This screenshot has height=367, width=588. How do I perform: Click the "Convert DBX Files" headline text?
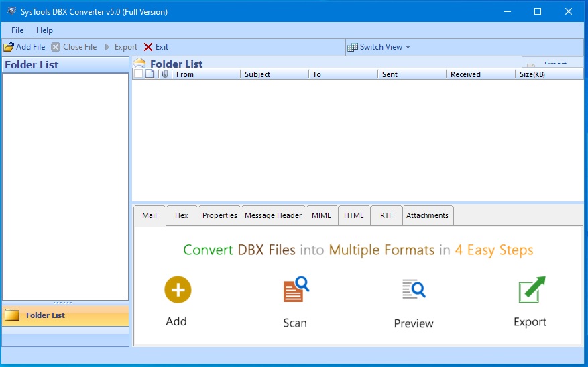[x=239, y=250]
